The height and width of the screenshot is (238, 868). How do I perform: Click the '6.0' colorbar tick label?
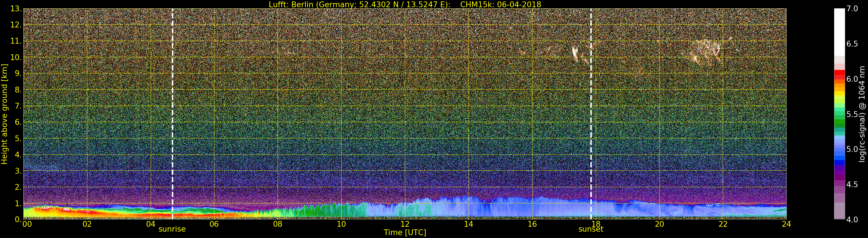(x=852, y=79)
